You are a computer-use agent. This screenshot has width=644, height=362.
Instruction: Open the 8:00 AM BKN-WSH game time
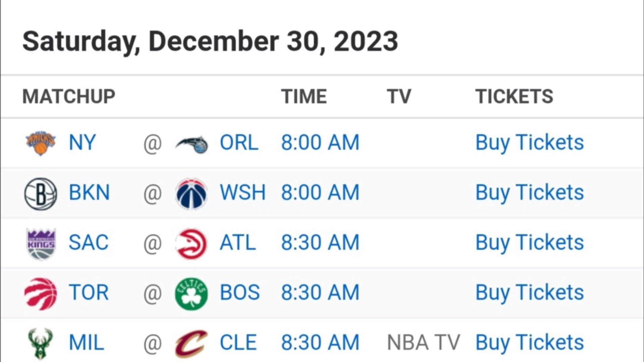pyautogui.click(x=320, y=192)
